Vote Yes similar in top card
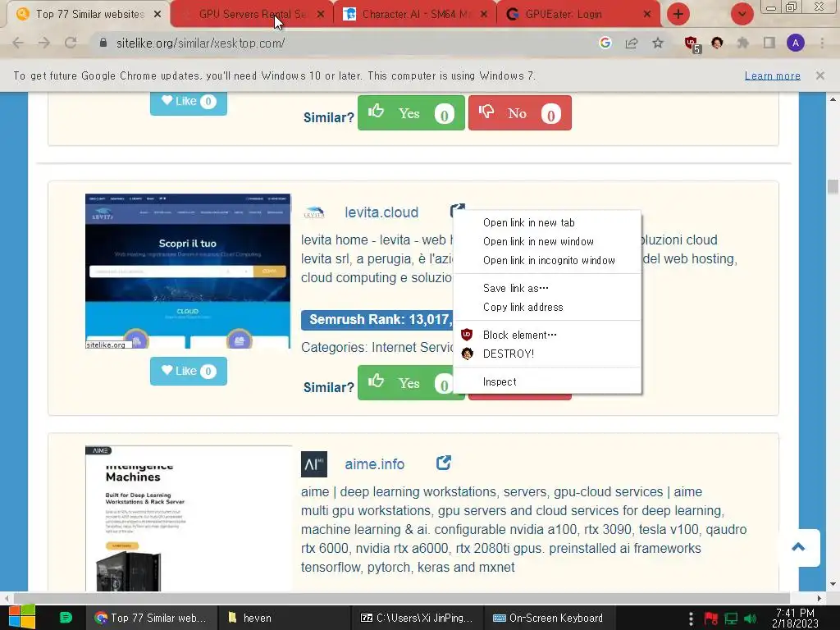The width and height of the screenshot is (840, 630). coord(411,112)
